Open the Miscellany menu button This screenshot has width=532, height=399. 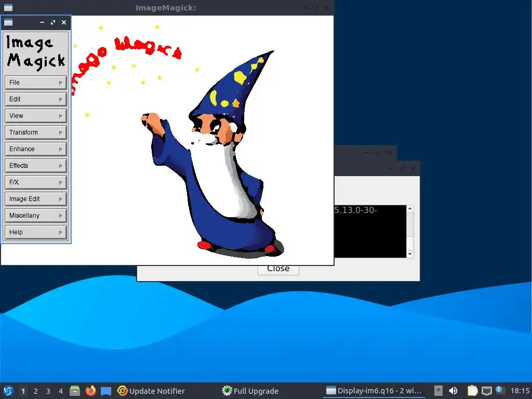point(36,216)
